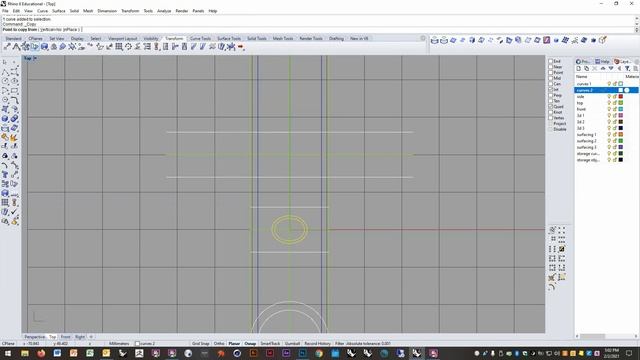Click the move layer up arrow icon
Image resolution: width=640 pixels, height=360 pixels.
pyautogui.click(x=603, y=69)
